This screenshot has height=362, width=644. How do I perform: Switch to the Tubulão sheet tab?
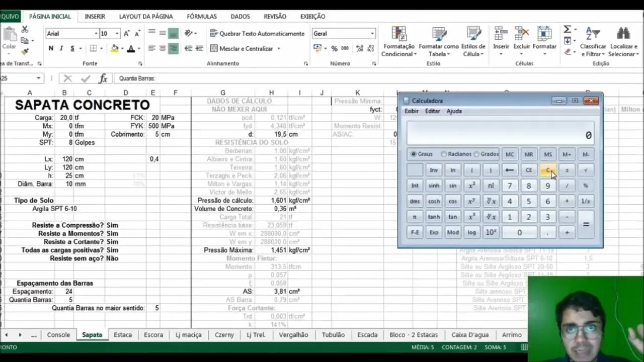[x=333, y=335]
